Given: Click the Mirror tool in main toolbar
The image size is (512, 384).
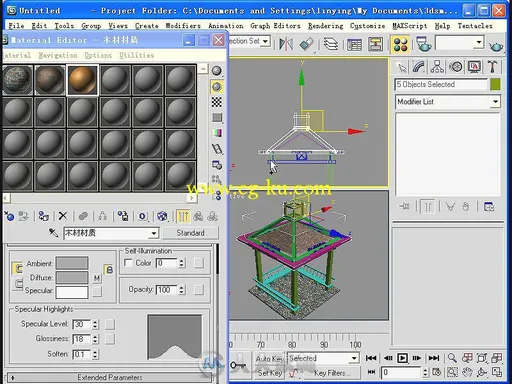Looking at the screenshot, I should click(286, 44).
